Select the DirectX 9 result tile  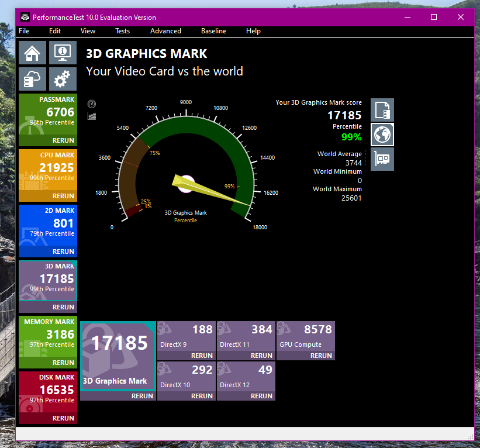pos(187,336)
